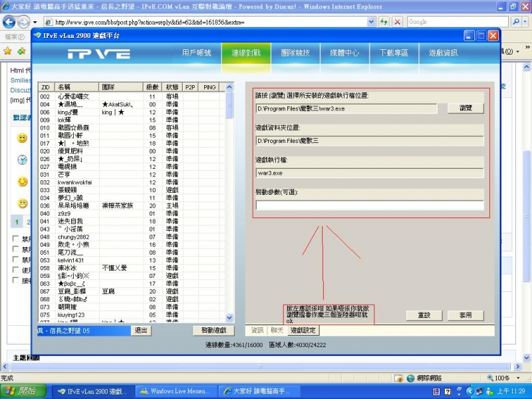Viewport: 532px width, 399px height.
Task: Tick the last checkbox in left options
Action: 17,281
